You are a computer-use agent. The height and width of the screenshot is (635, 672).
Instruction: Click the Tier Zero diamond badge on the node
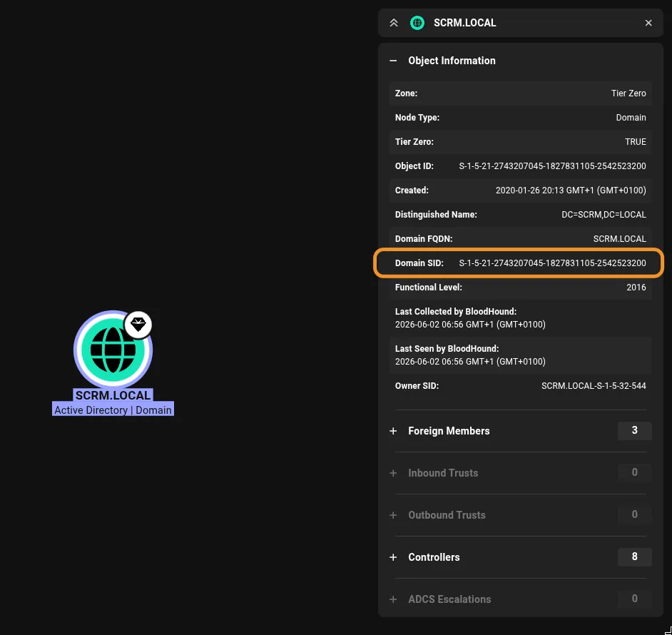point(138,325)
